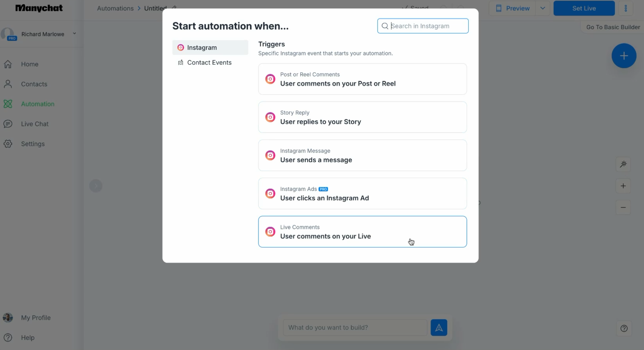Click Go To Basic Builder
Viewport: 644px width, 350px height.
(613, 27)
